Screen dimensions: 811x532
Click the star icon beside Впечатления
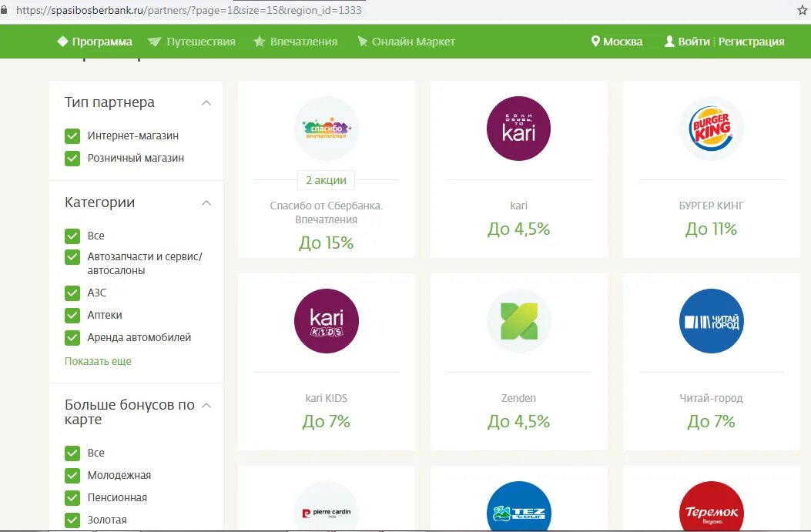[x=259, y=42]
